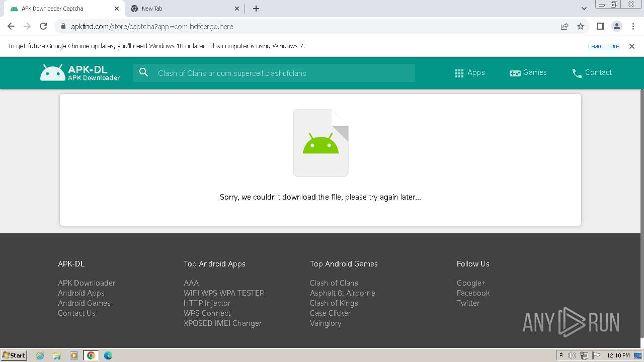Image resolution: width=644 pixels, height=362 pixels.
Task: Click the volume speaker tray icon
Action: (x=572, y=355)
